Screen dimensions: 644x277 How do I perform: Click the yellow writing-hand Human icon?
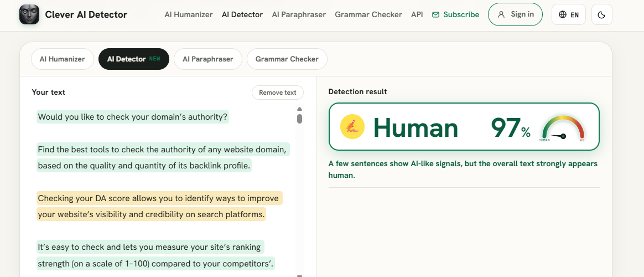coord(352,127)
